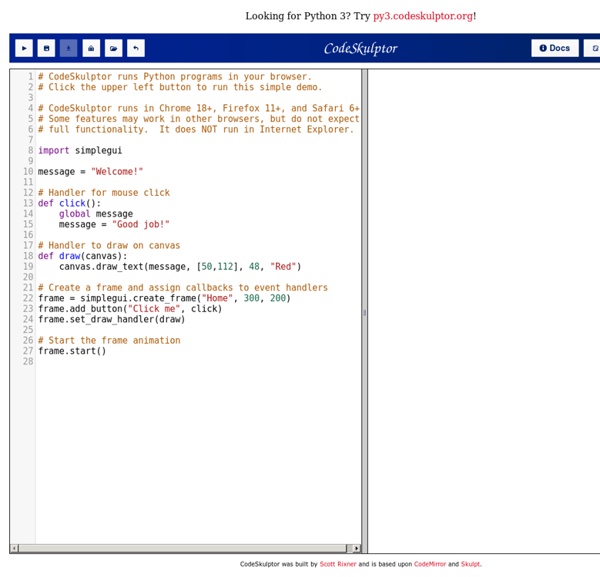
Task: Click the "frame.set_draw_handler(draw)" line
Action: [111, 319]
